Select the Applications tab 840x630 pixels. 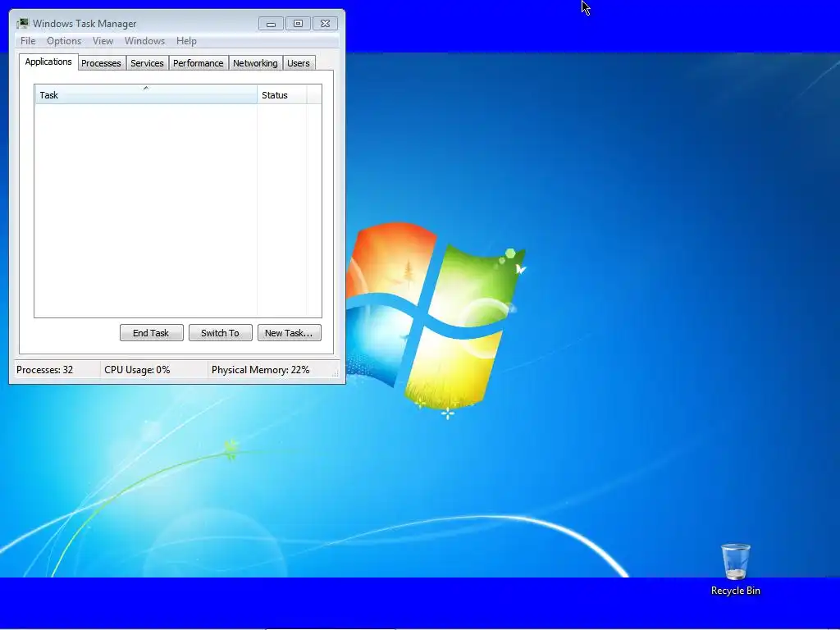point(48,62)
